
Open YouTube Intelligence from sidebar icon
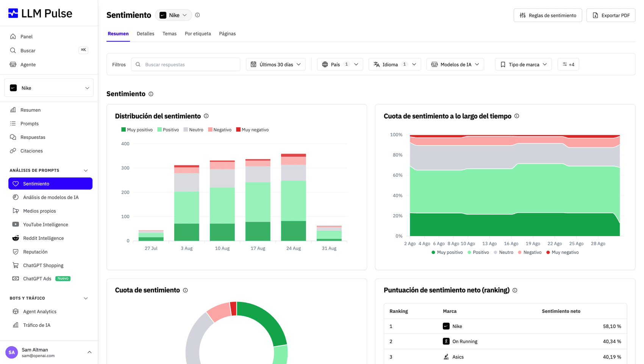pyautogui.click(x=16, y=224)
